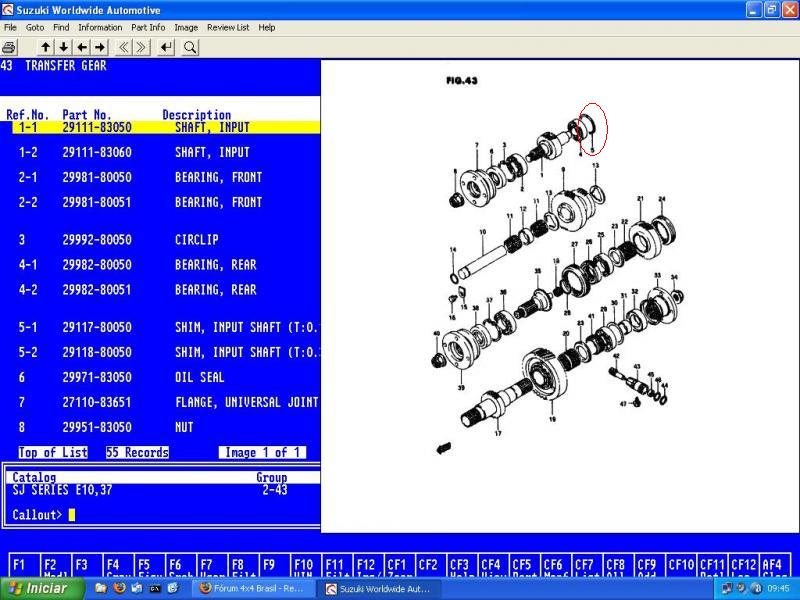This screenshot has height=600, width=800.
Task: Select row 4-1 BEARING, REAR 29982-80050
Action: [x=166, y=264]
